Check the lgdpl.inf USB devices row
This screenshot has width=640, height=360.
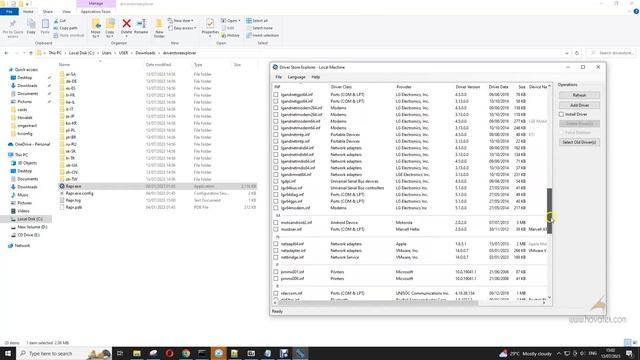[x=276, y=181]
